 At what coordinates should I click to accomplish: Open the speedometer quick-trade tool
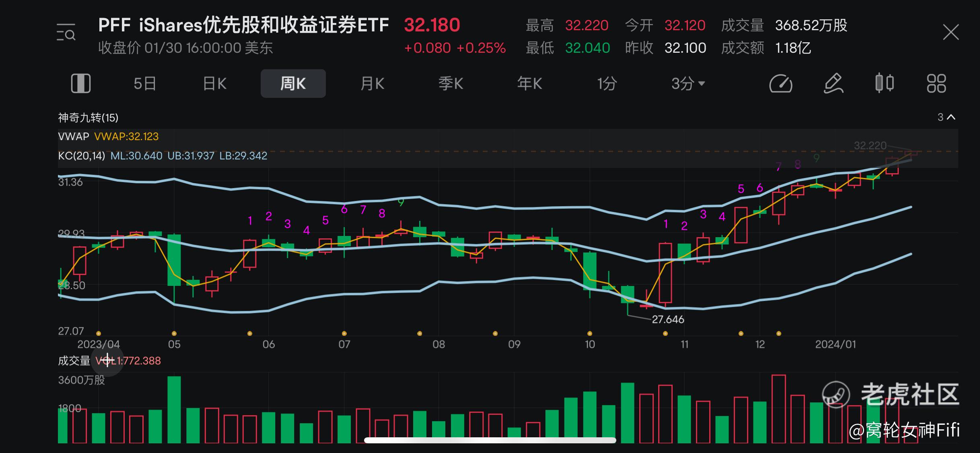tap(780, 84)
